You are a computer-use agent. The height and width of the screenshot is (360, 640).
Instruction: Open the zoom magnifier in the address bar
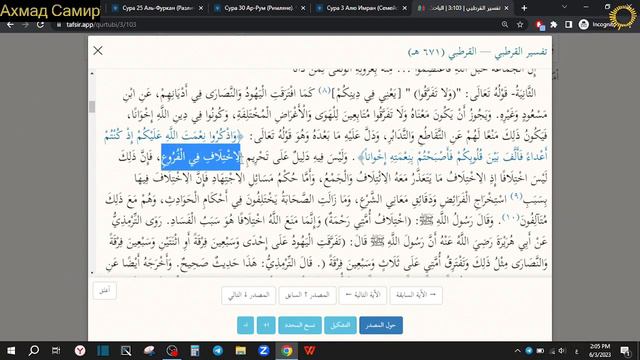(505, 24)
